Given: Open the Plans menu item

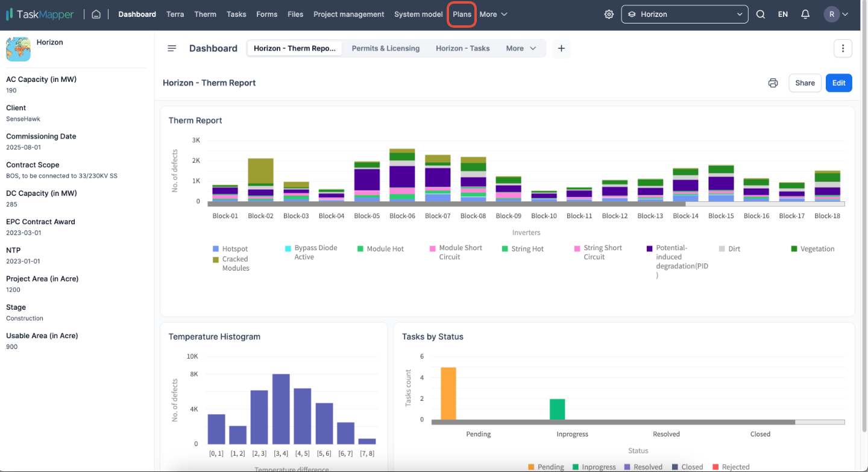Looking at the screenshot, I should pos(462,14).
